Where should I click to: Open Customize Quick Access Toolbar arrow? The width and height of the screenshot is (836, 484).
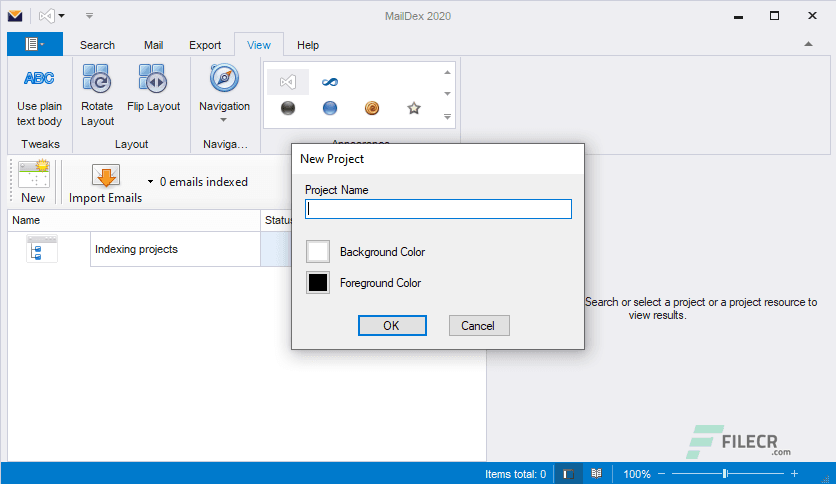[x=89, y=16]
